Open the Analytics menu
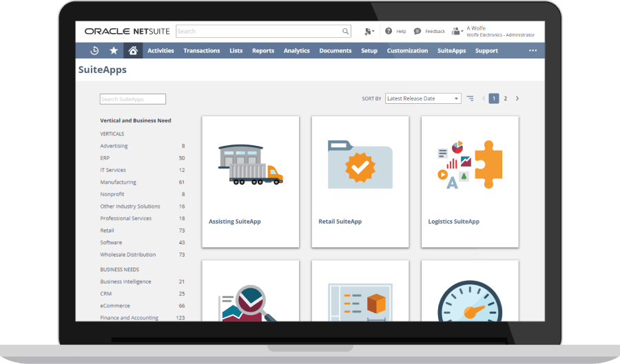 (x=296, y=50)
